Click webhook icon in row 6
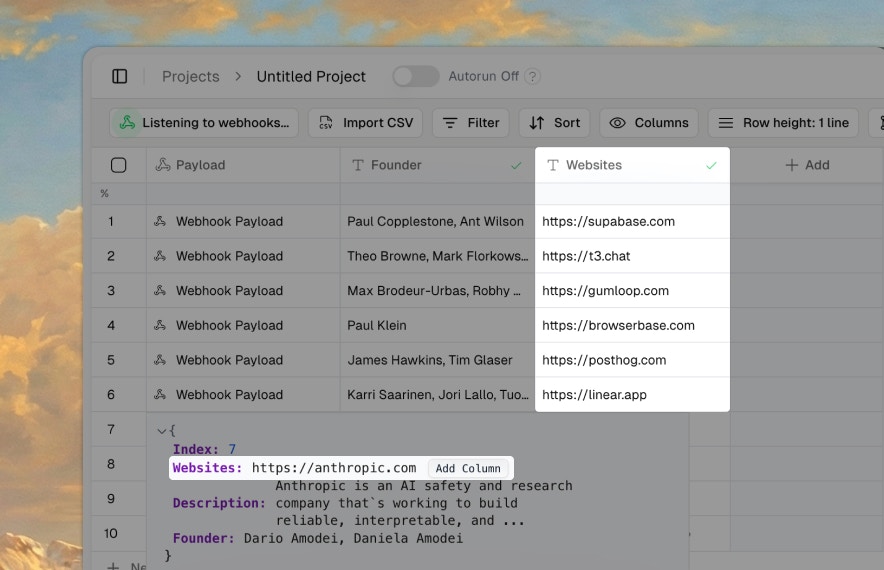The height and width of the screenshot is (570, 884). [x=160, y=394]
